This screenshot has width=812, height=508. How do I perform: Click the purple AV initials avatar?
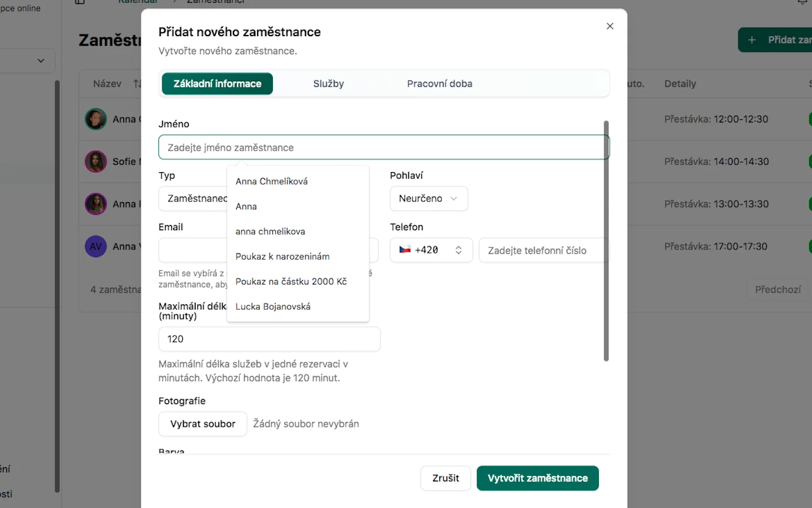pos(96,247)
